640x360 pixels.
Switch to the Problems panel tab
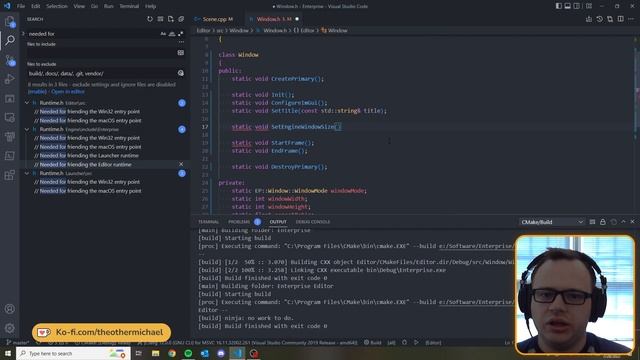pyautogui.click(x=239, y=222)
